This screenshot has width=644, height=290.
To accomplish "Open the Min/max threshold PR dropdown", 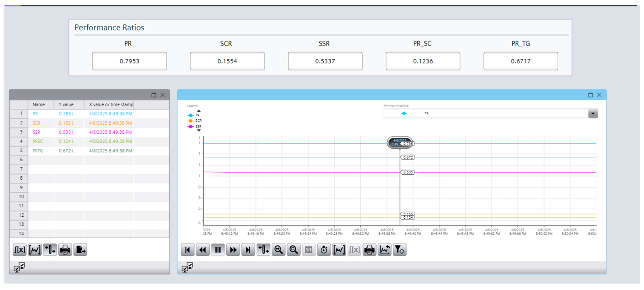I will (x=593, y=114).
